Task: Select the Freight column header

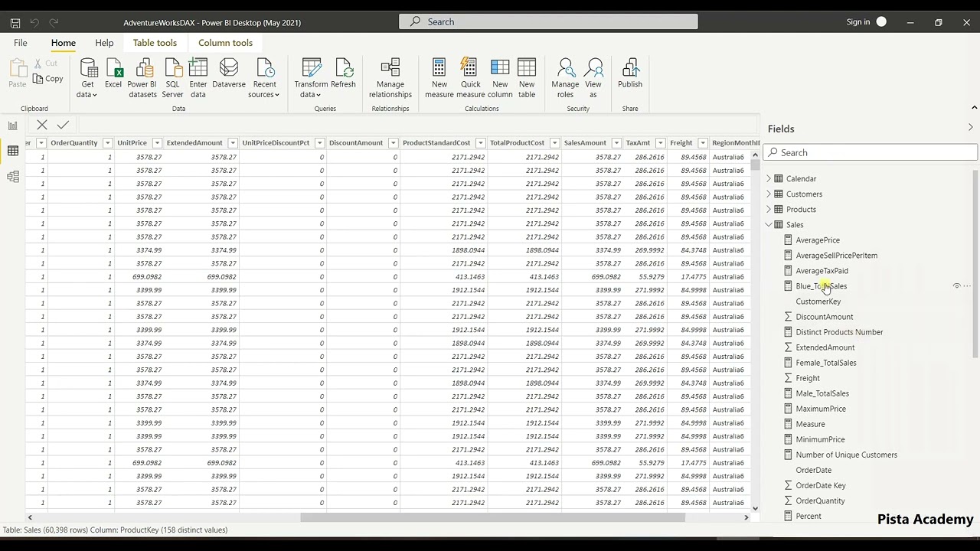Action: [x=681, y=143]
